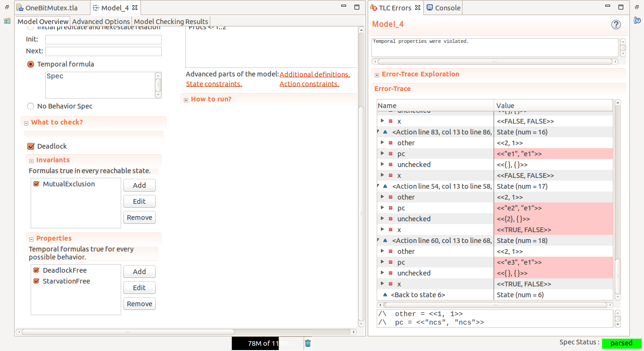Maximize the Model_4 editor pane
This screenshot has height=351, width=644.
coord(357,7)
